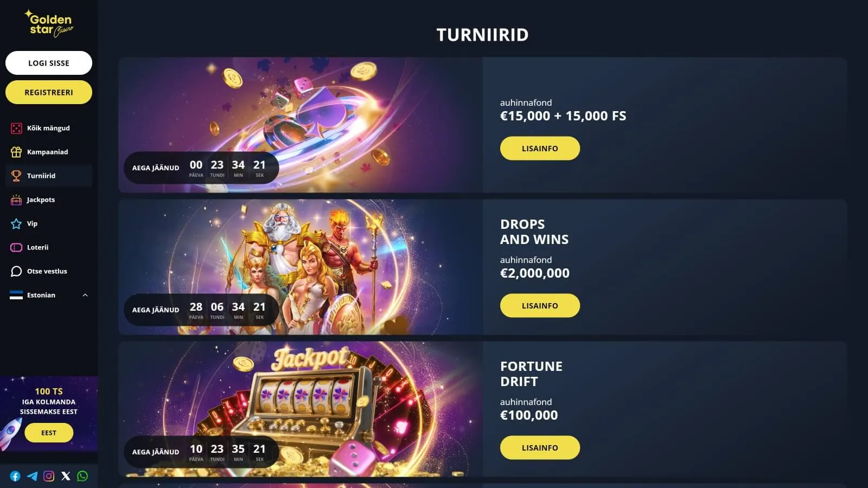Open the Telegram social icon
The image size is (868, 488).
tap(32, 476)
